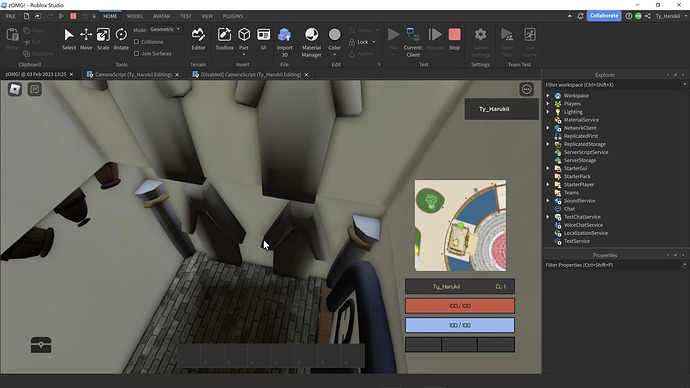
Task: Click the new file icon in title toolbar
Action: coord(26,16)
